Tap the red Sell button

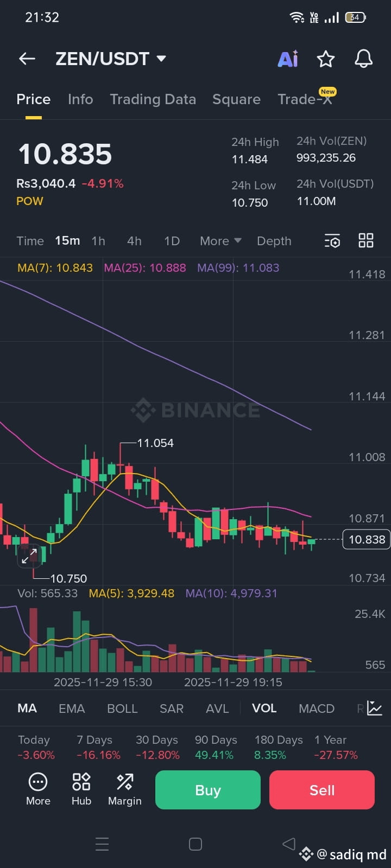[x=321, y=790]
